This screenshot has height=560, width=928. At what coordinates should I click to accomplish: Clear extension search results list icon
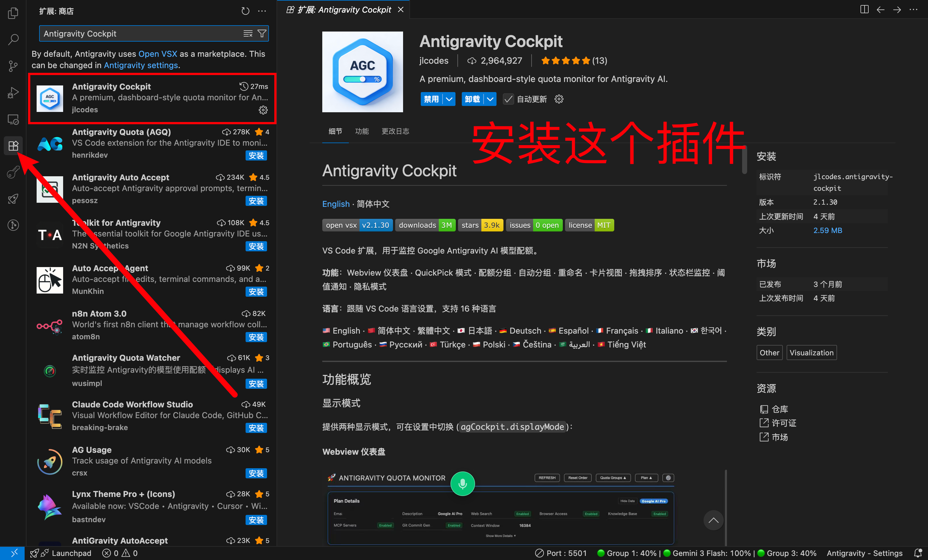[248, 33]
